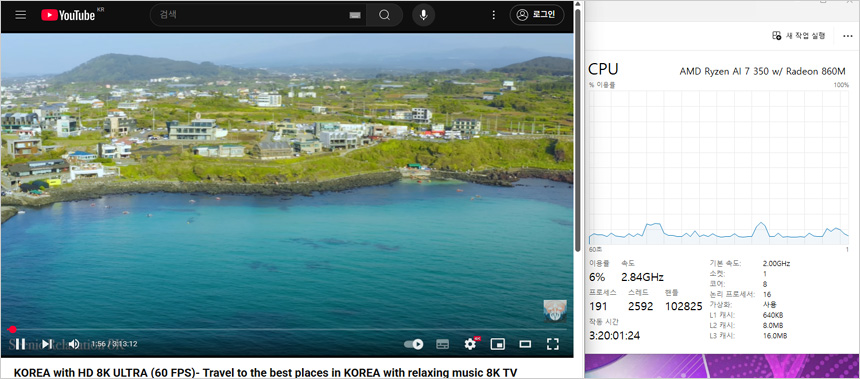Open the video quality settings gear
Screen dimensions: 860x379
tap(471, 343)
